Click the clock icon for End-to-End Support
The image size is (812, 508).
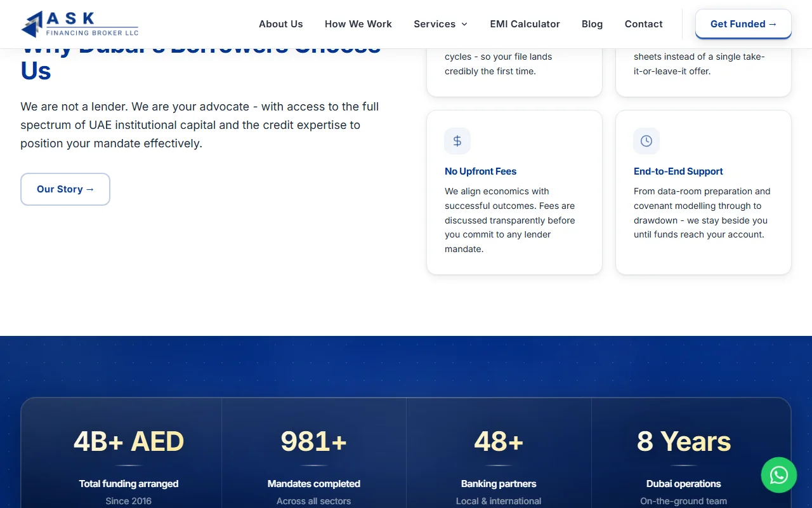(646, 141)
